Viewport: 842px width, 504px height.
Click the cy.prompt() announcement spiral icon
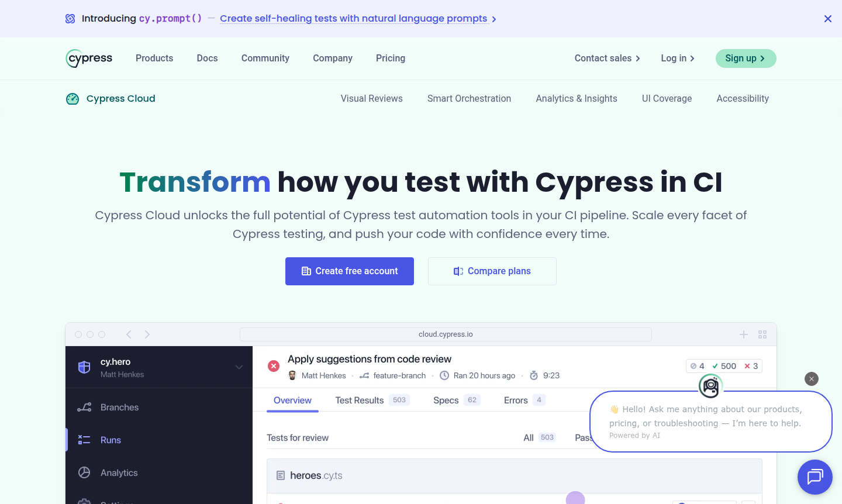(x=70, y=18)
